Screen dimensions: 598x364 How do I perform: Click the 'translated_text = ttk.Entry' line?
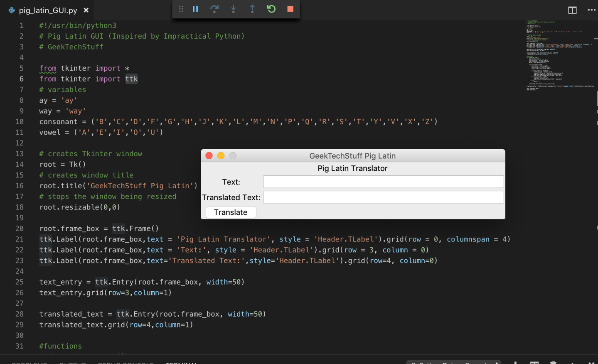(153, 314)
